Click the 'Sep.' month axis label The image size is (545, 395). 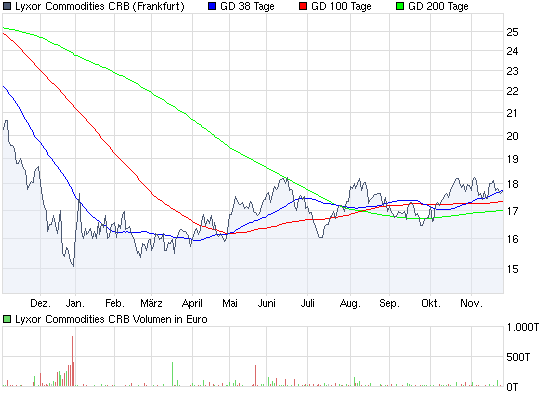pyautogui.click(x=390, y=304)
